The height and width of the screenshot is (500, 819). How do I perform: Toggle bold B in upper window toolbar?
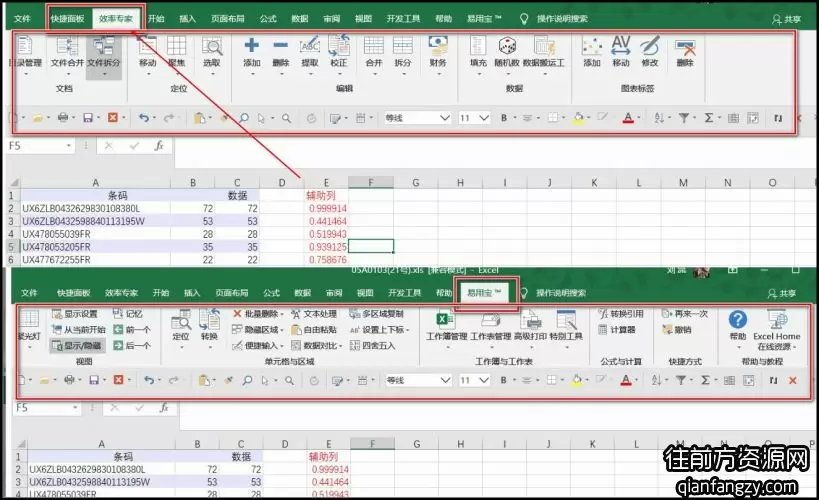[x=504, y=118]
